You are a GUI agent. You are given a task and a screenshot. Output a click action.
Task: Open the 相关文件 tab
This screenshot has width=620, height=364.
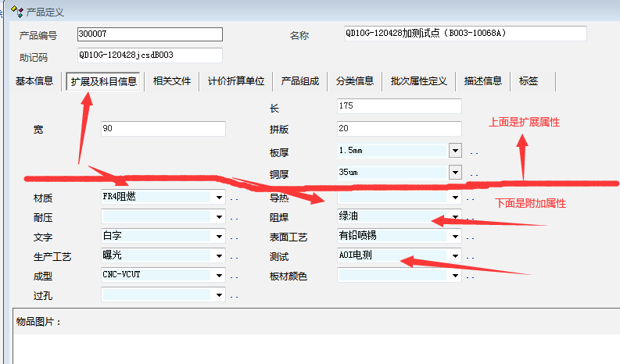click(172, 81)
